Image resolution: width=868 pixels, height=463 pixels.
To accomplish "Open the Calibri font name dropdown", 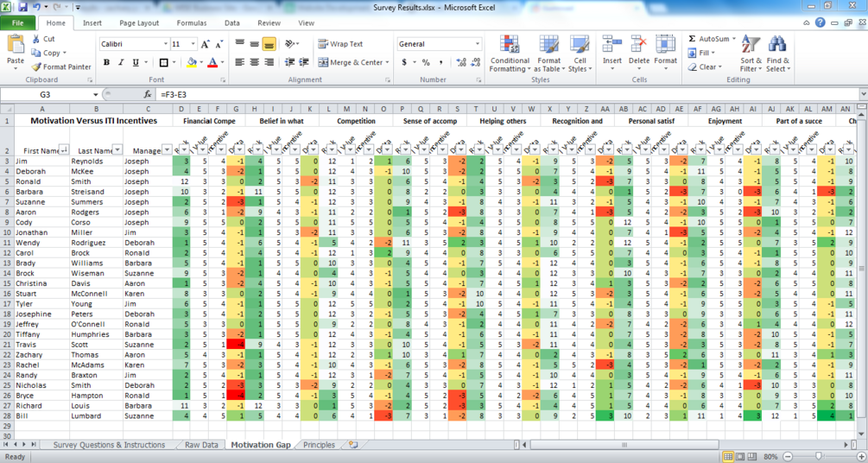I will 166,44.
